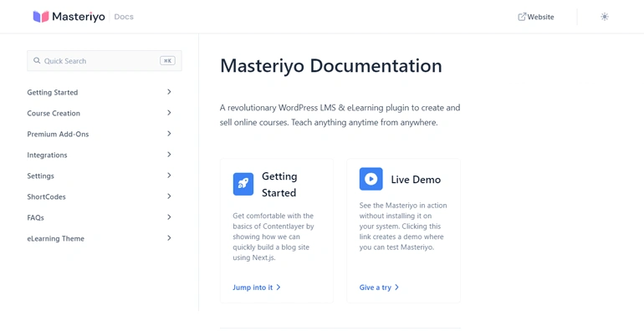This screenshot has width=644, height=331.
Task: Click the magnifier icon in Quick Search
Action: point(37,61)
